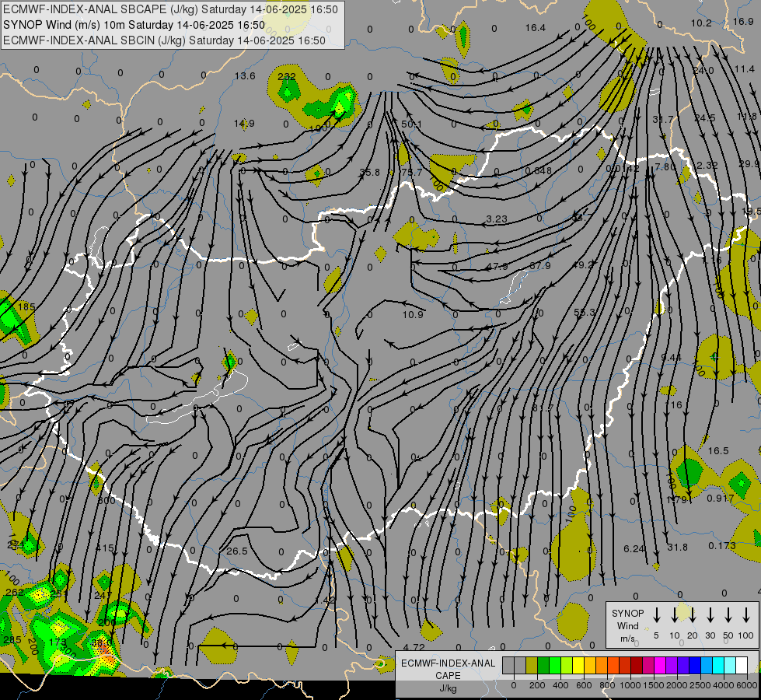Select the pure yellow CAPE legend swatch
The width and height of the screenshot is (761, 700).
point(578,665)
